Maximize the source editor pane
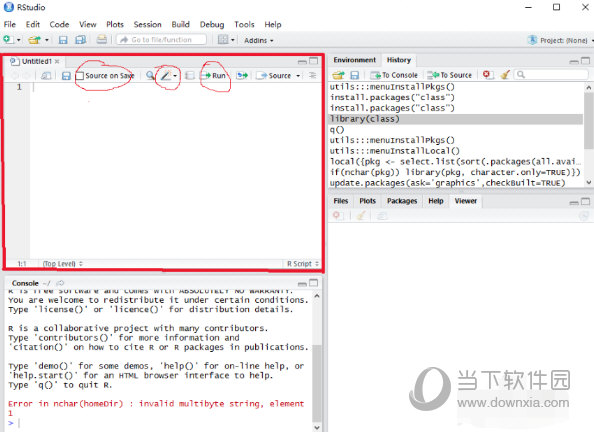This screenshot has width=594, height=432. [x=314, y=61]
